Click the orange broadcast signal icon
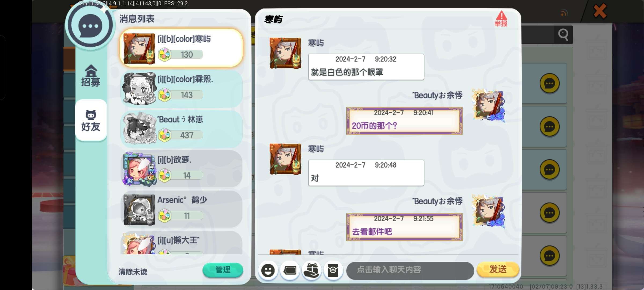 (564, 13)
